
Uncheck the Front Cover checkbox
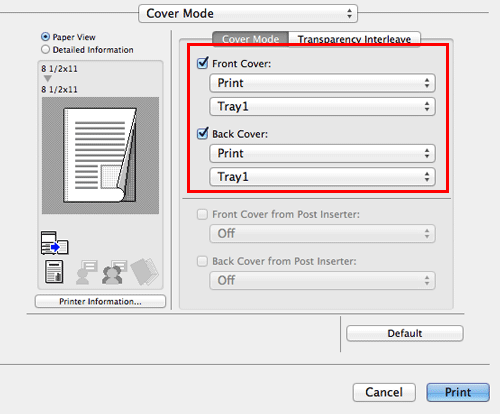click(203, 63)
